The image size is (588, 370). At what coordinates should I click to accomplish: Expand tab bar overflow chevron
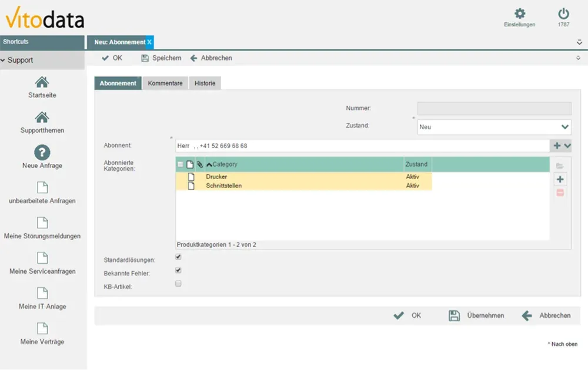pyautogui.click(x=579, y=42)
